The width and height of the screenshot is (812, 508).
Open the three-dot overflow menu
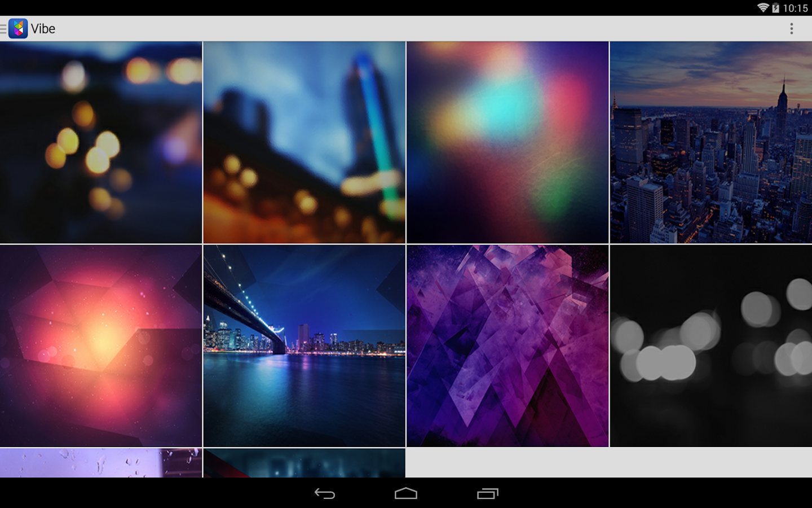click(792, 29)
